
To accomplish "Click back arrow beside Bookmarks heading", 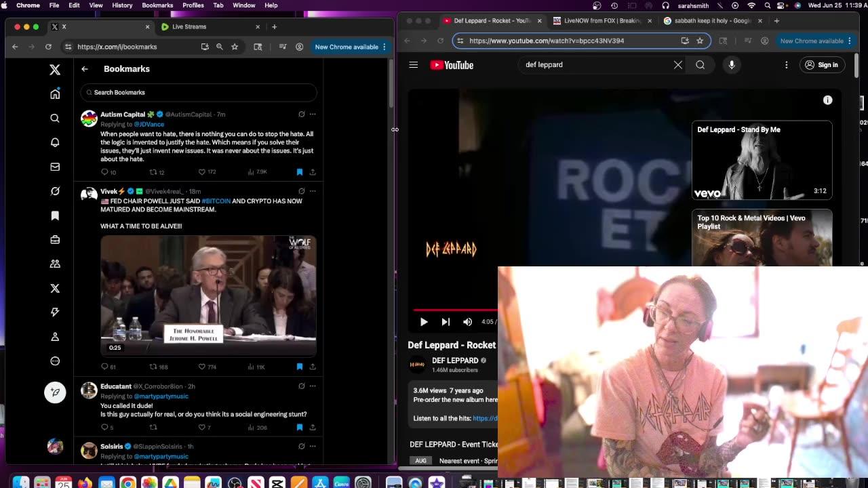I will pos(85,69).
